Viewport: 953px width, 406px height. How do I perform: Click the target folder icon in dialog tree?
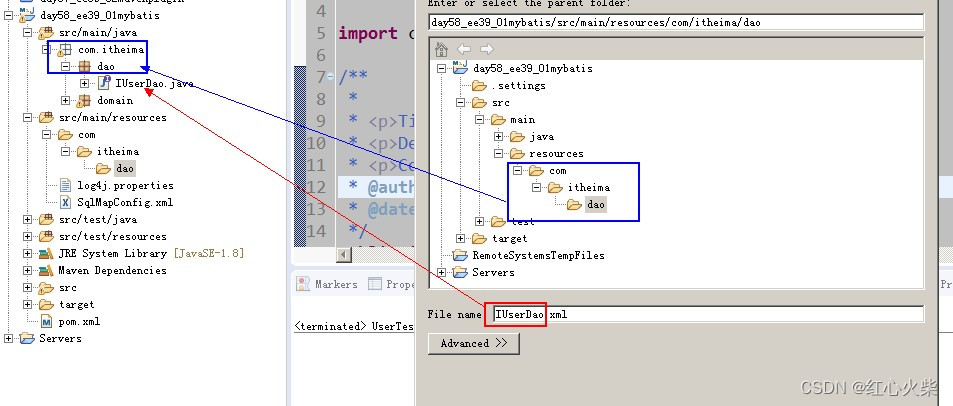click(480, 239)
